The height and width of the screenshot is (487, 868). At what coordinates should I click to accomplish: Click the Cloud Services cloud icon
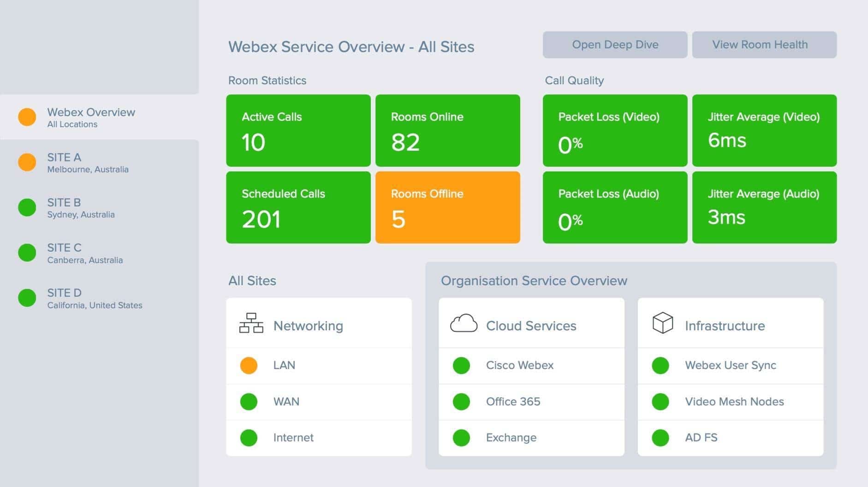click(x=464, y=323)
